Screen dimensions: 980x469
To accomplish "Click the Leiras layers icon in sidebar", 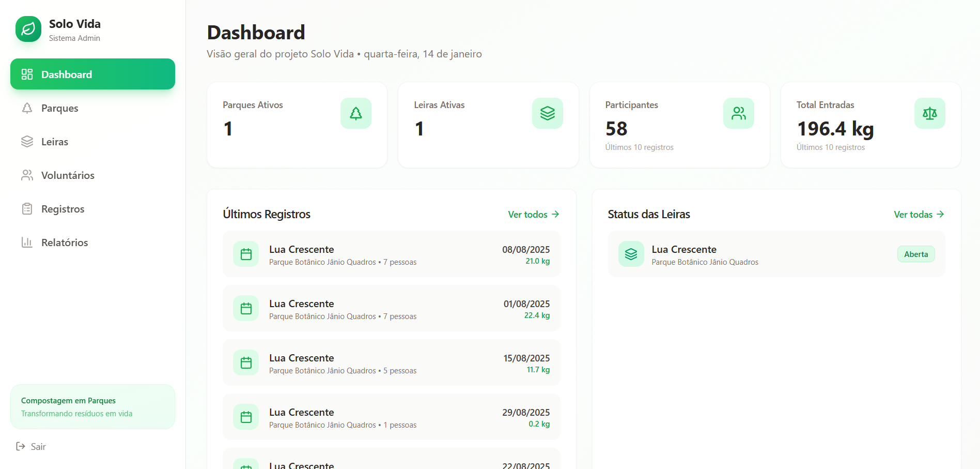I will click(27, 141).
